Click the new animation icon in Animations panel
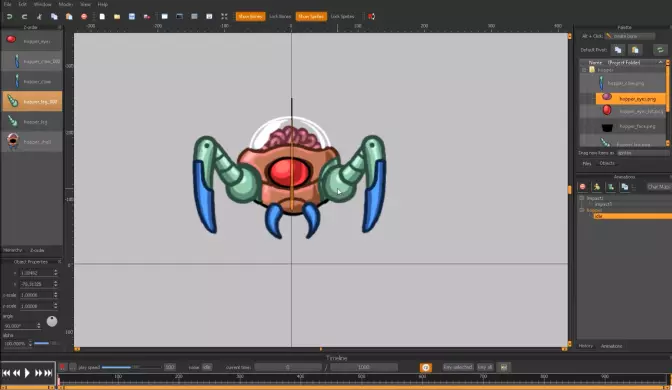The image size is (672, 390). [x=611, y=186]
